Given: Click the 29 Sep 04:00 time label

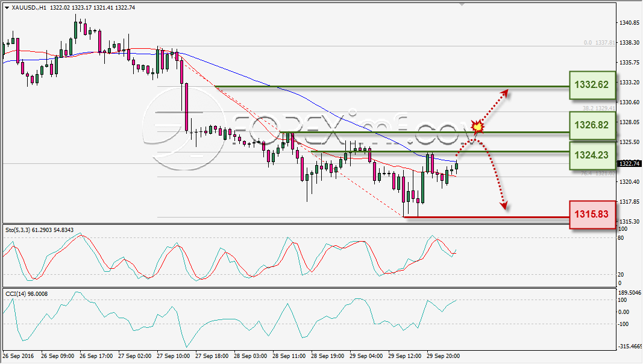Looking at the screenshot, I should tap(366, 356).
